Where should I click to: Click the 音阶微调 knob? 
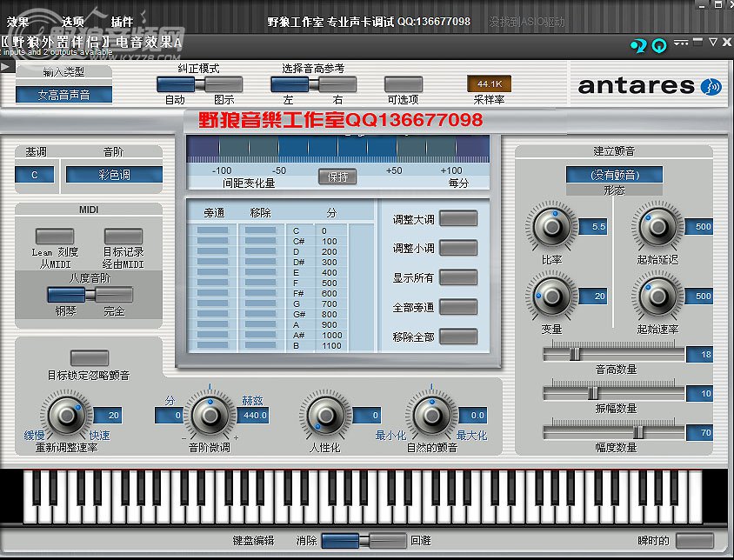point(210,415)
